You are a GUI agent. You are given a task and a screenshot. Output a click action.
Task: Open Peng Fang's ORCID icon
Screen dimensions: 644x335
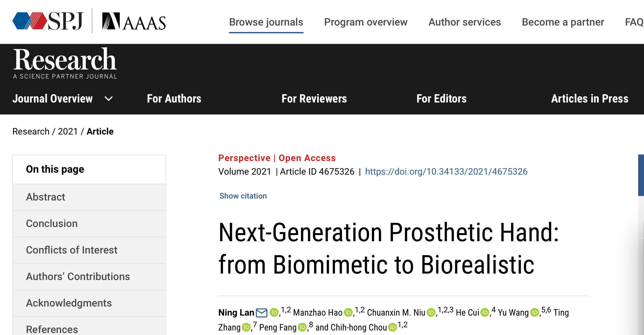(302, 327)
